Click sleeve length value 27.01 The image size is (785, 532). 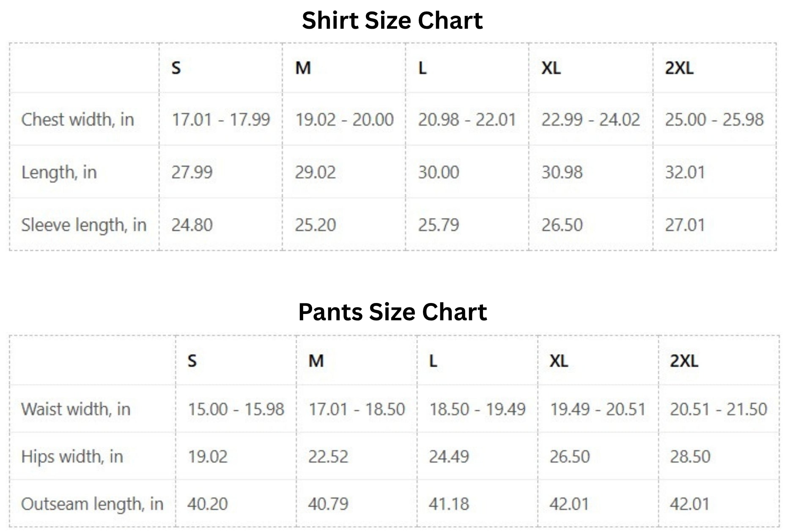point(685,225)
